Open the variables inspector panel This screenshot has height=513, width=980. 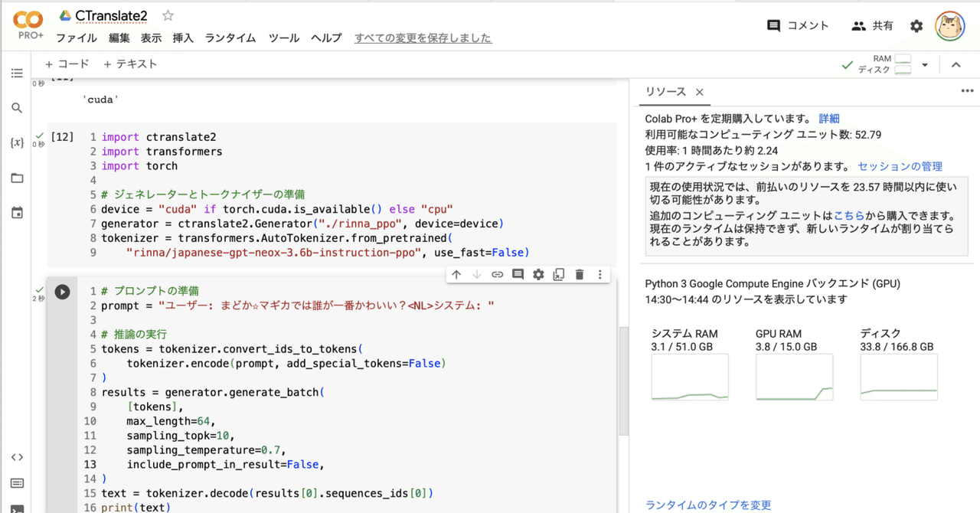click(17, 142)
